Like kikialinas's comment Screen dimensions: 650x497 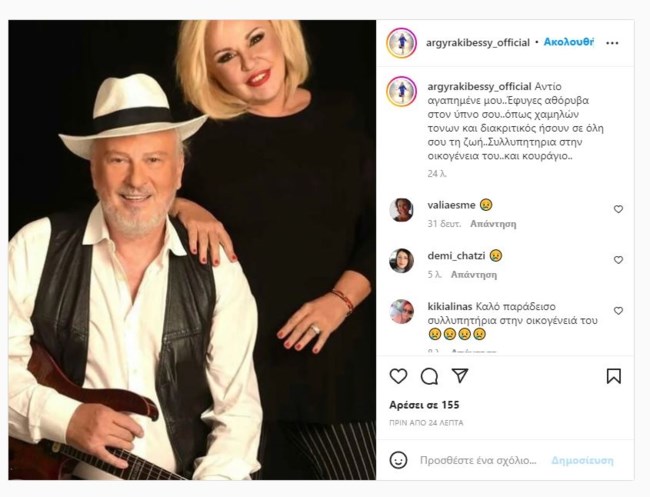[x=618, y=311]
